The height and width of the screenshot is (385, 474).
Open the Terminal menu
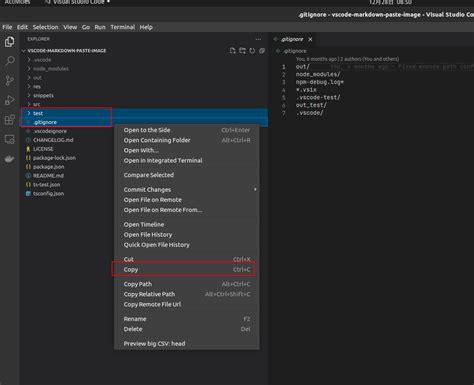(x=123, y=27)
